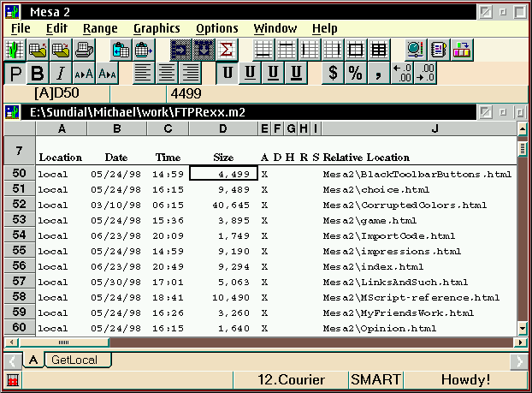Toggle the first underline style button
This screenshot has width=532, height=393.
tap(228, 73)
